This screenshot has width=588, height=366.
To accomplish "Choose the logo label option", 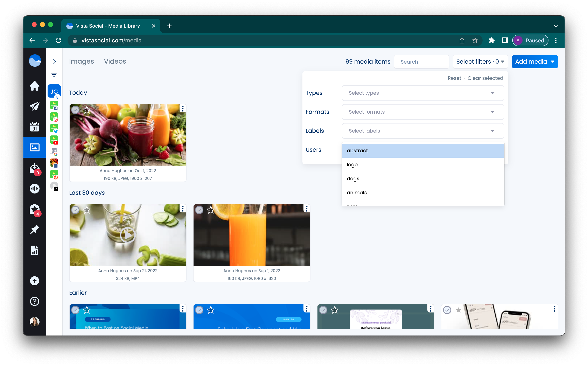I will 423,165.
